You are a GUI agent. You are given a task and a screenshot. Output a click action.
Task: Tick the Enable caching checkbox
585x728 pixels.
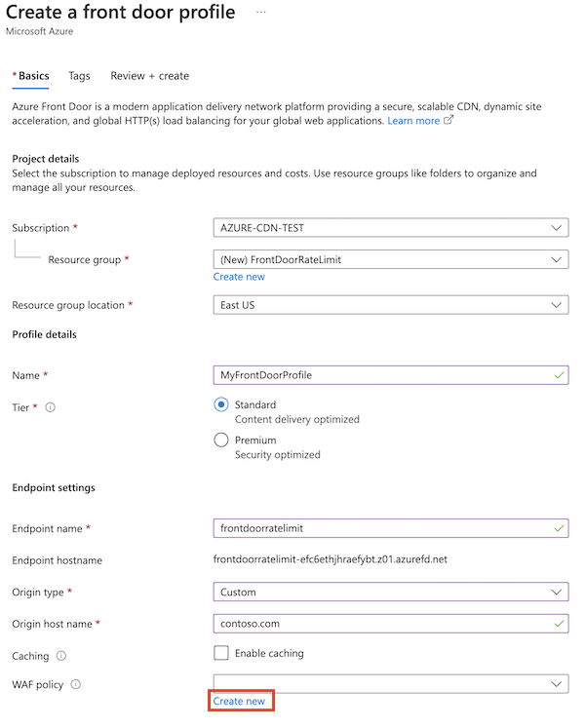(221, 653)
